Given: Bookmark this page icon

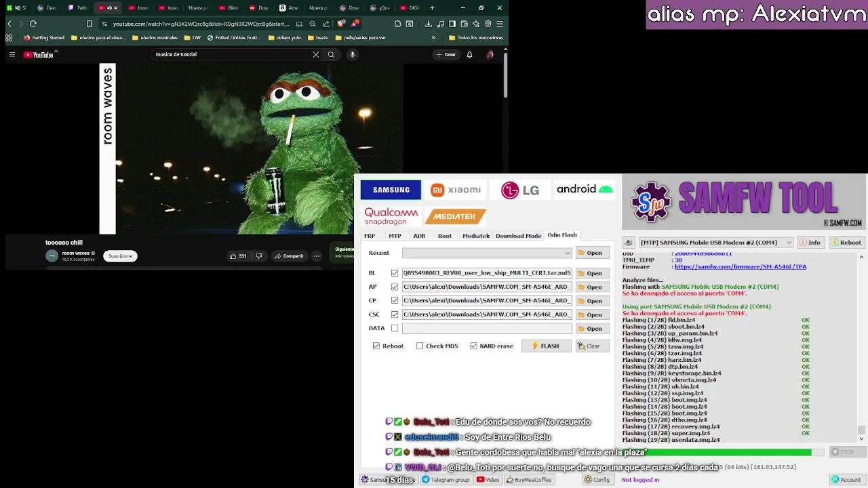Looking at the screenshot, I should 89,24.
